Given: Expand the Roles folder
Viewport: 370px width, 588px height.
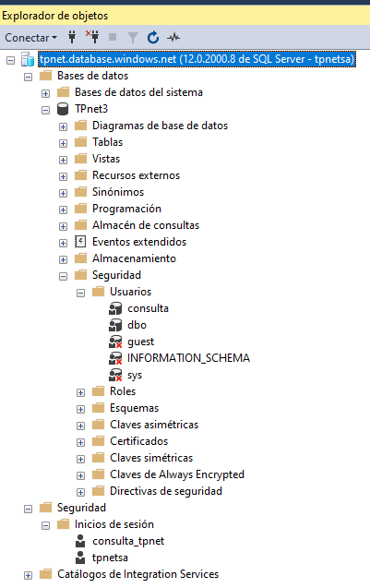Looking at the screenshot, I should click(x=80, y=392).
